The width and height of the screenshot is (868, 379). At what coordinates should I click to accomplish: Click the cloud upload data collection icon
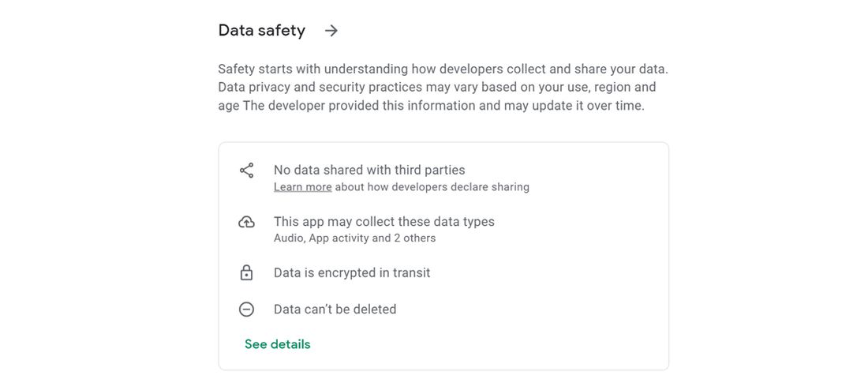click(246, 223)
